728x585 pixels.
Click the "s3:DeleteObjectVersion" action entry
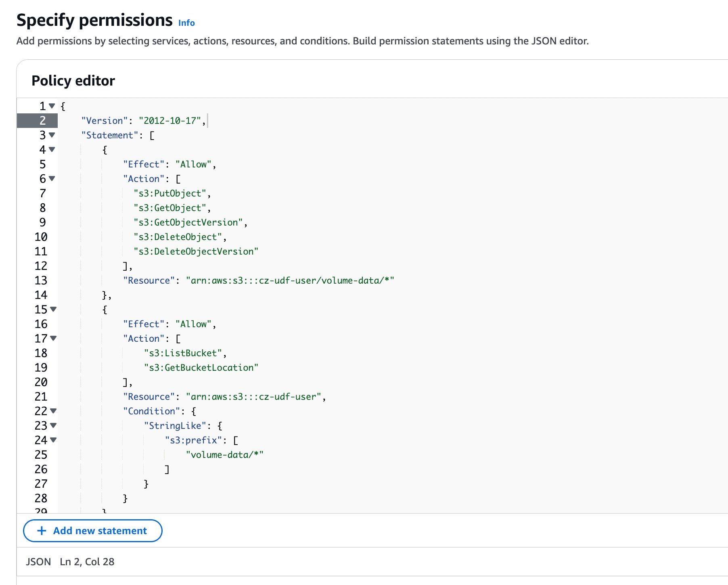click(x=196, y=251)
